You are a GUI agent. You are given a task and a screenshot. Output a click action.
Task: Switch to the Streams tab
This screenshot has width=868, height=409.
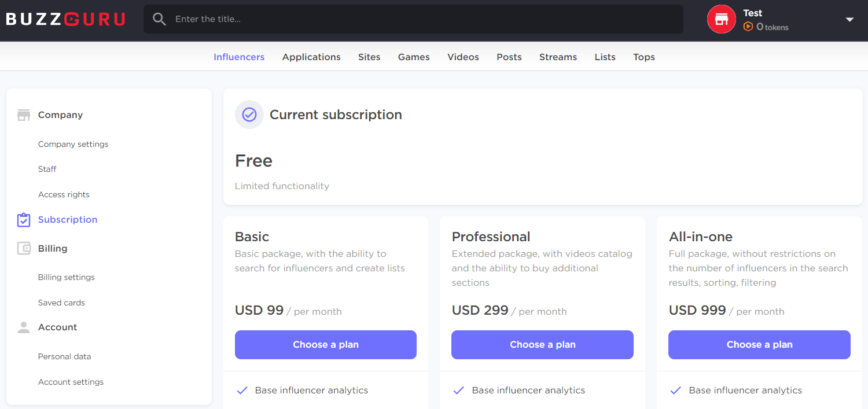(x=558, y=57)
